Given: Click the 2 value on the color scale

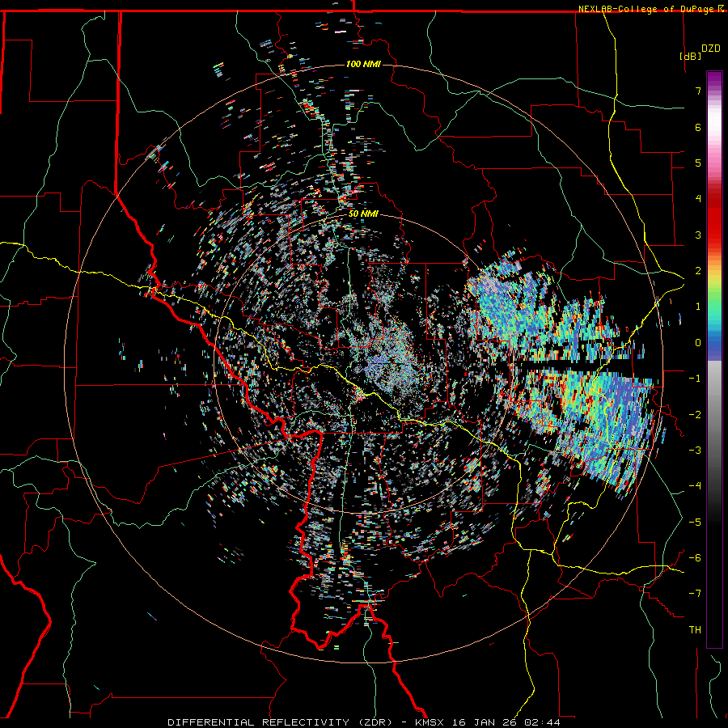Looking at the screenshot, I should (x=698, y=271).
